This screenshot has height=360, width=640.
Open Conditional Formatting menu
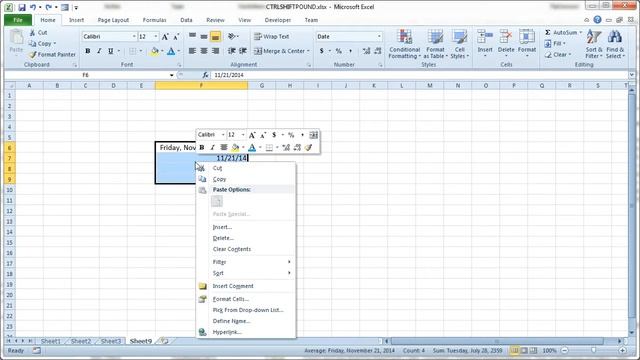tap(404, 44)
